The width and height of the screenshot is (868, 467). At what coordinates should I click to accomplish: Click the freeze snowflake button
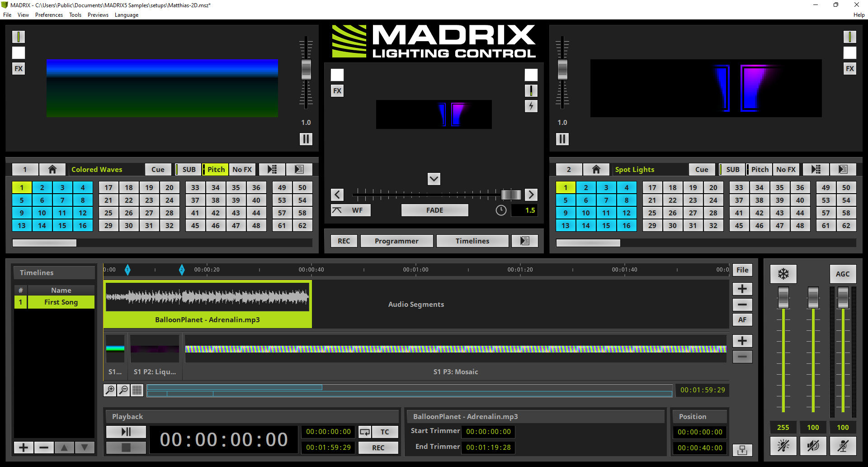coord(783,274)
